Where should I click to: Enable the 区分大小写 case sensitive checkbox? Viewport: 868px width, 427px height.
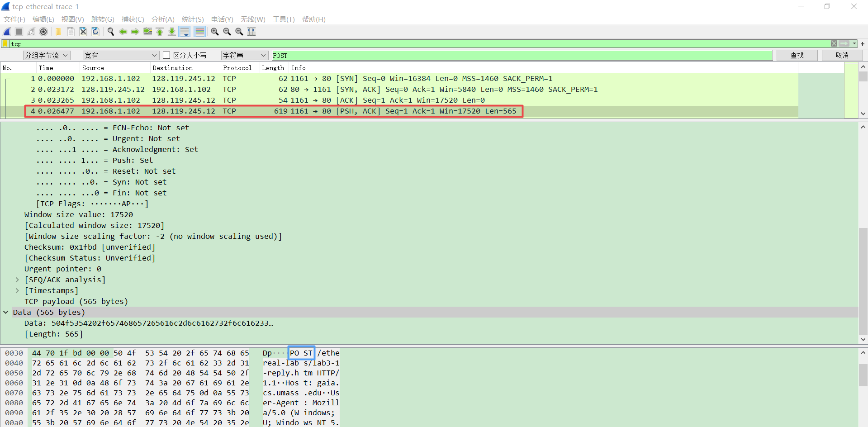166,55
